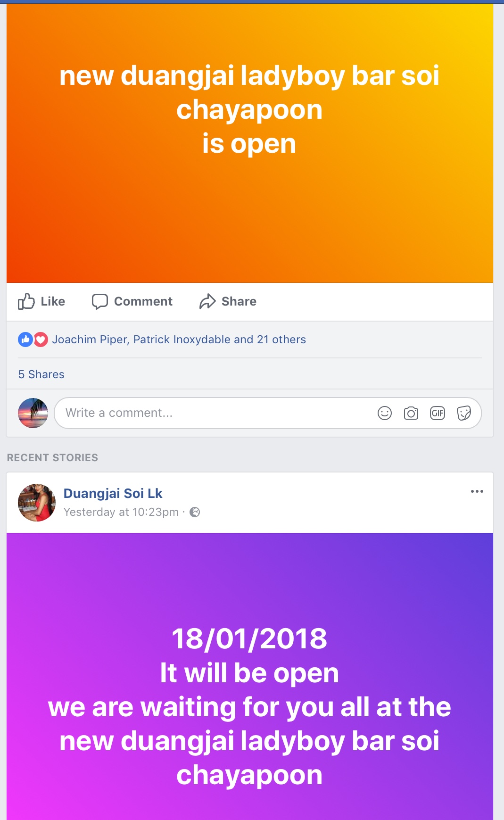Open Duangjai Soi Lk profile name link
The height and width of the screenshot is (820, 504).
(113, 493)
